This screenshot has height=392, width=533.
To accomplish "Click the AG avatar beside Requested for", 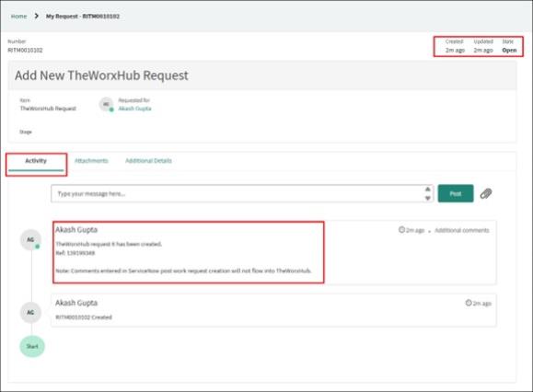I will point(106,104).
